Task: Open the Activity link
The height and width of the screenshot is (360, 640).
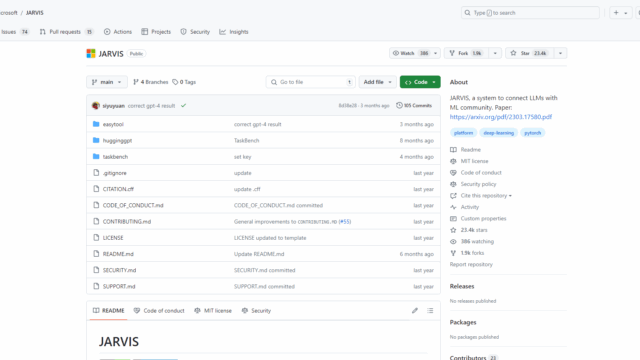Action: click(464, 207)
